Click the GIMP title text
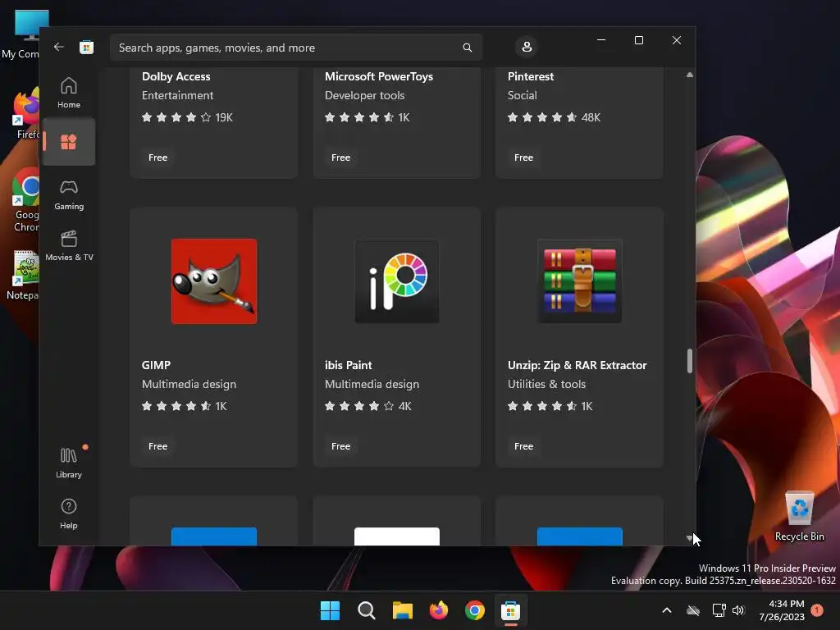840x630 pixels. [x=156, y=365]
